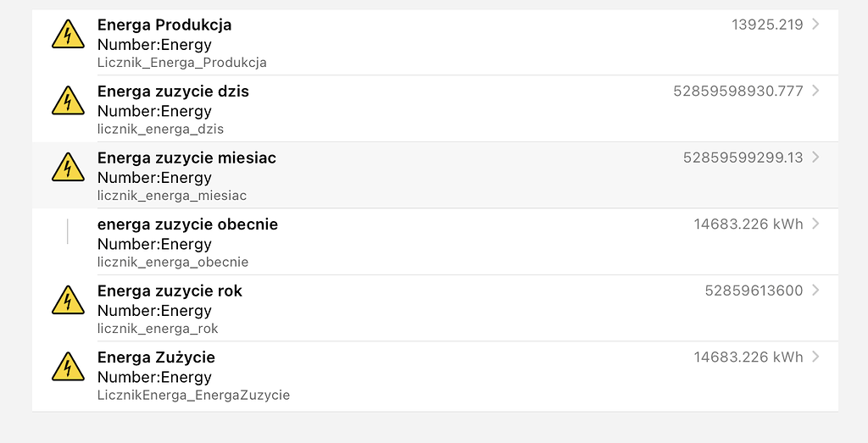Click Energa Produkcja warning icon

pos(68,36)
